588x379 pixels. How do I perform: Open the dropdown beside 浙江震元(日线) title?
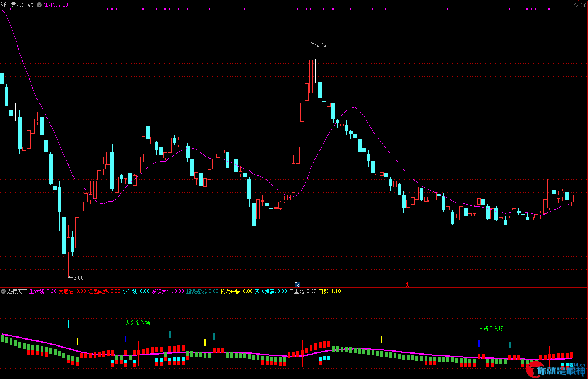39,5
